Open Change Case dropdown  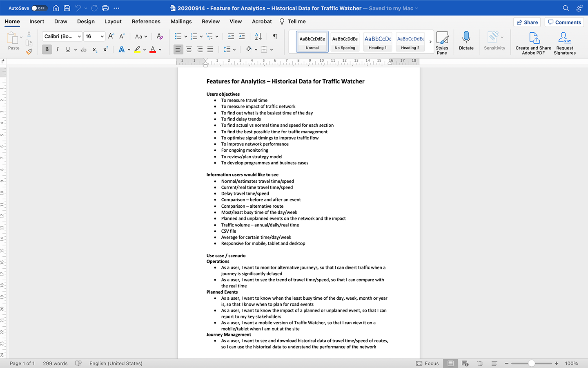point(141,36)
